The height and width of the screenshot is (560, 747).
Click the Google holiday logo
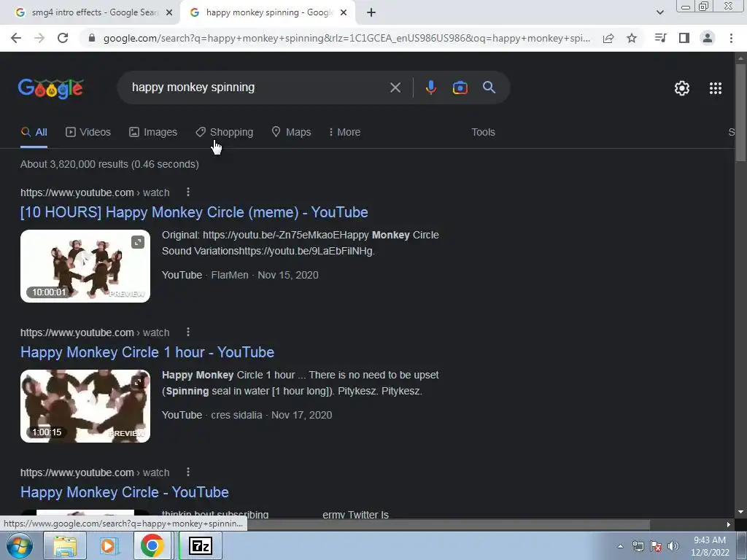click(51, 88)
